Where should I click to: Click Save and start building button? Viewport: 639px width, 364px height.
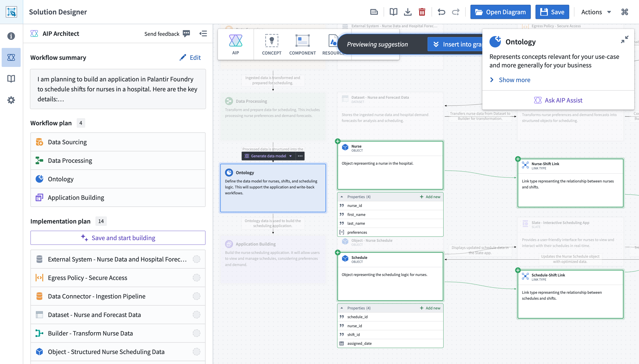click(118, 238)
